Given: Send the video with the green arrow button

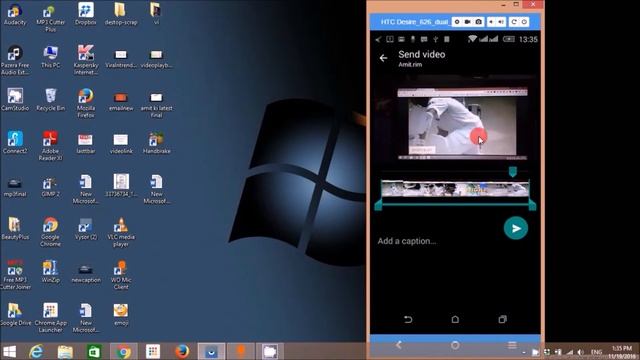Looking at the screenshot, I should 516,228.
